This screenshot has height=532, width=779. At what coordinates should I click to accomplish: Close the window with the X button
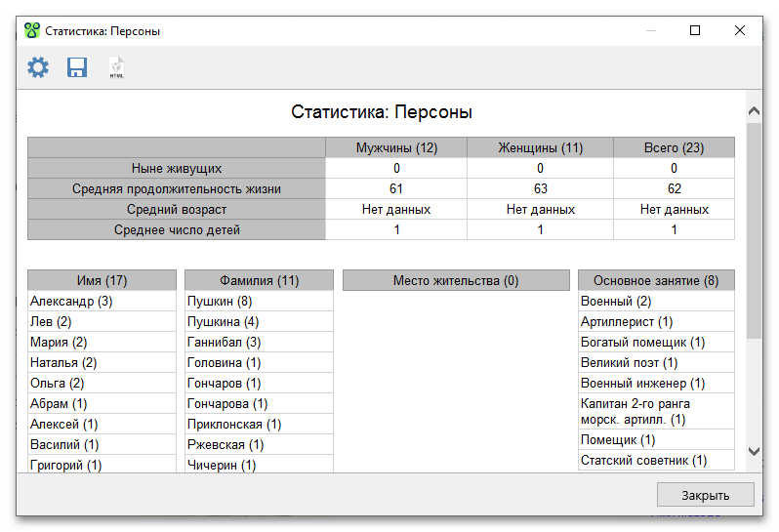740,31
